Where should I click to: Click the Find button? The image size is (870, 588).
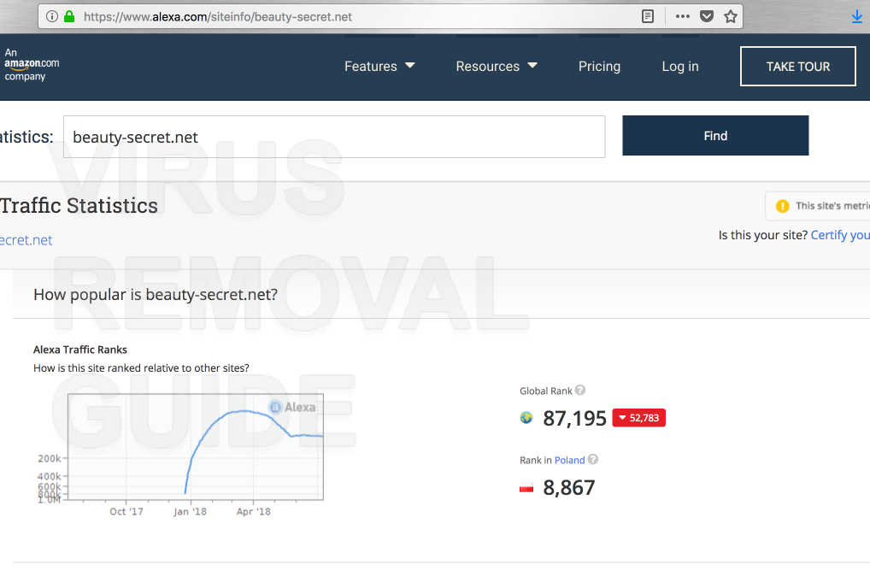715,136
